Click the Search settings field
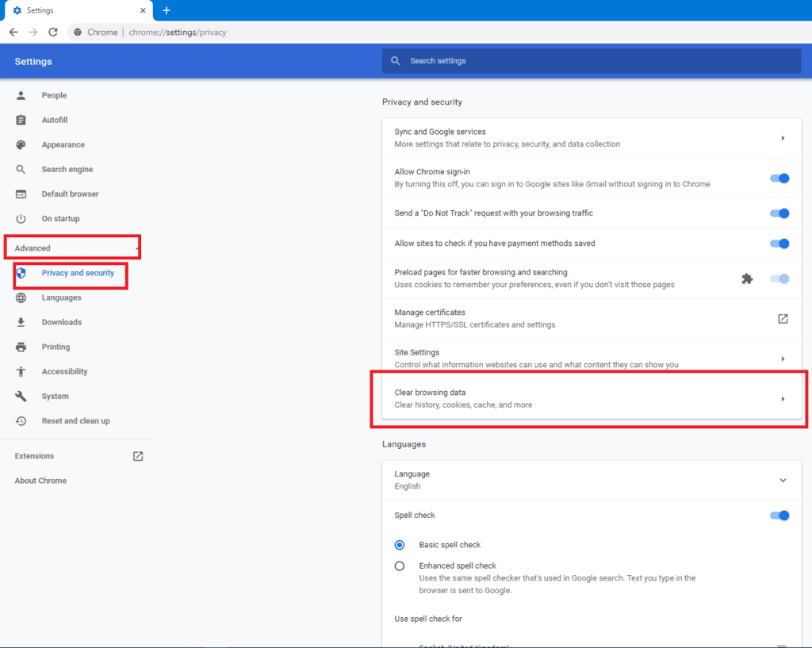Screen dimensions: 812x648 (591, 61)
